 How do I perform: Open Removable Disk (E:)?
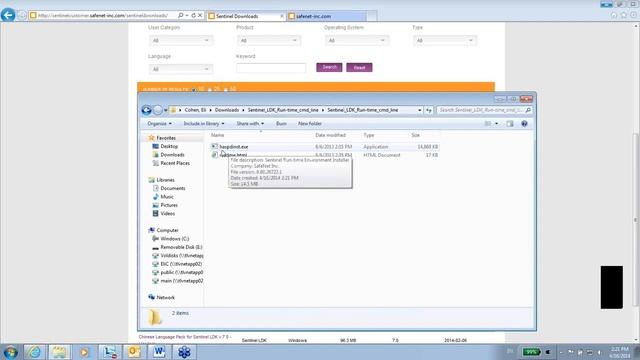click(x=181, y=247)
